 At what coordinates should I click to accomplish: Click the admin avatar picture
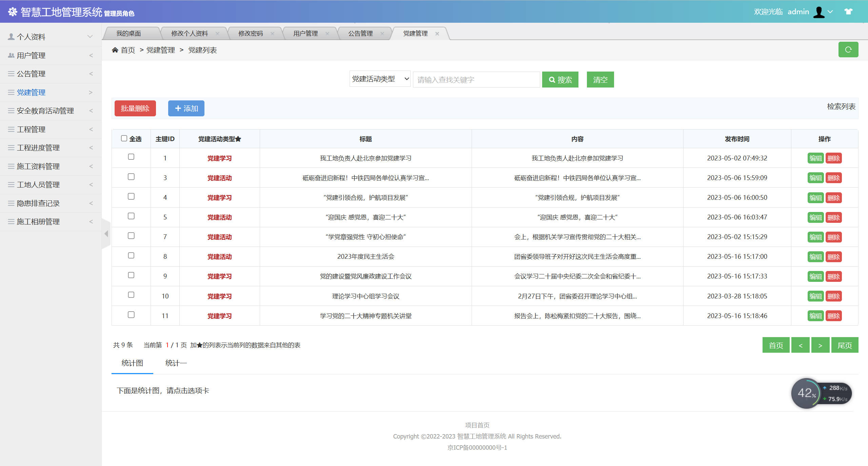pos(818,11)
